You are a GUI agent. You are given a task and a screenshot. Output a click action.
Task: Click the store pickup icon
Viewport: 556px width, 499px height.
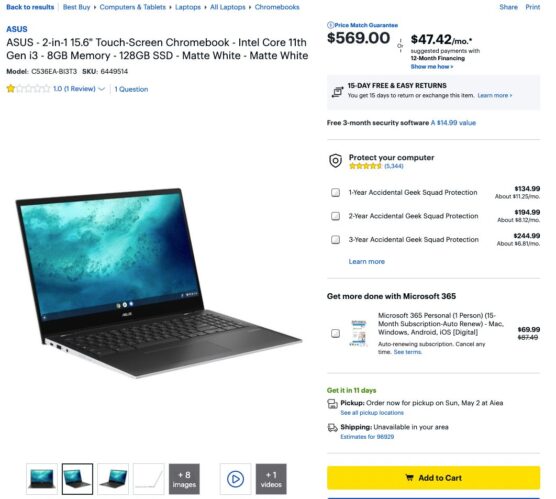pos(332,404)
